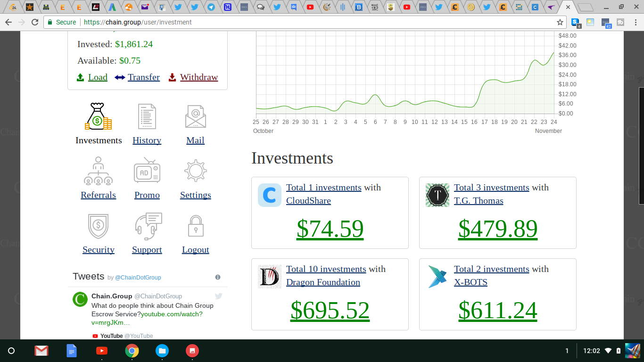Click the T.G. Thomas logo
This screenshot has height=362, width=644.
click(x=438, y=195)
